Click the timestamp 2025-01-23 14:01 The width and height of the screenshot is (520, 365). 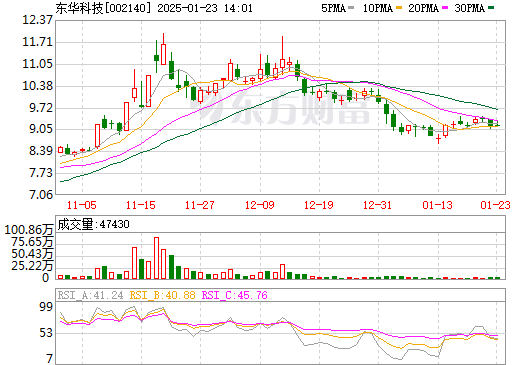(x=205, y=8)
